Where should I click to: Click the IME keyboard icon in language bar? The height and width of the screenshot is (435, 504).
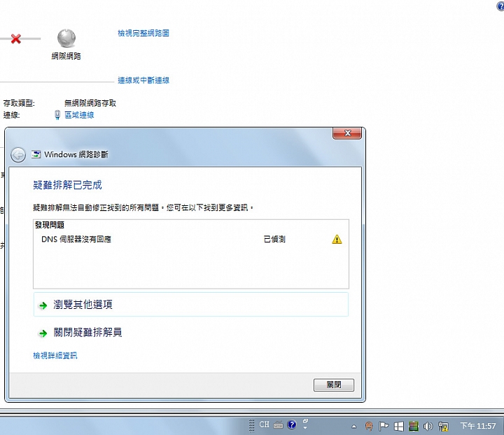pos(279,425)
